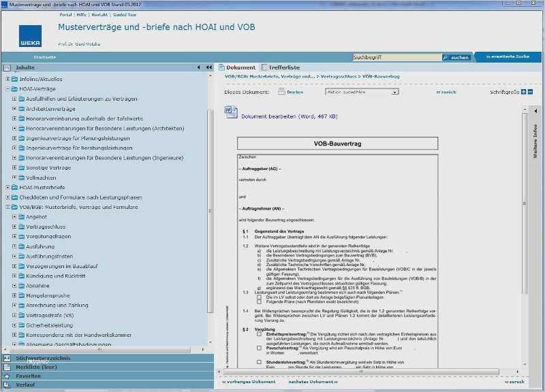The height and width of the screenshot is (392, 545).
Task: Increase font size with plus icon
Action: point(523,92)
